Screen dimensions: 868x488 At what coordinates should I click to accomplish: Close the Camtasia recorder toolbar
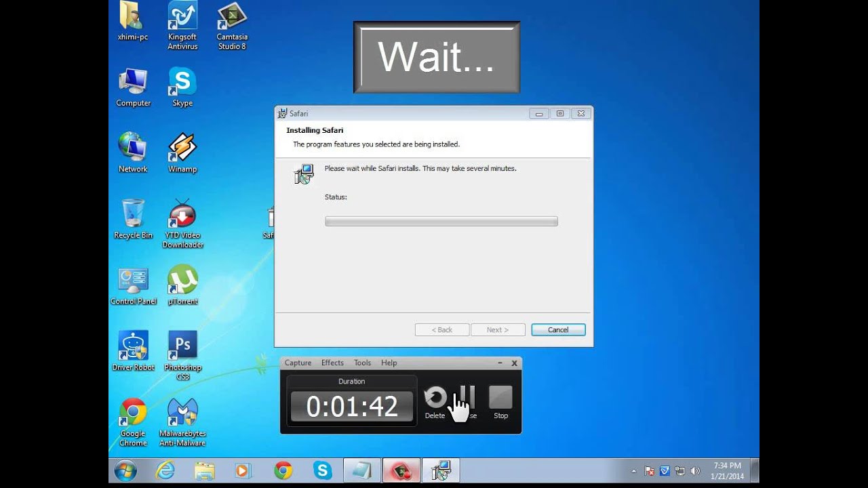click(x=514, y=363)
